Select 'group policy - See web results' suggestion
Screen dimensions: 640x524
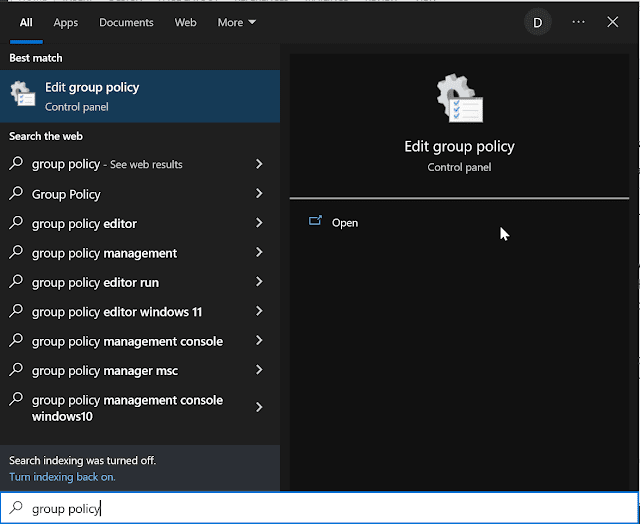pos(140,164)
